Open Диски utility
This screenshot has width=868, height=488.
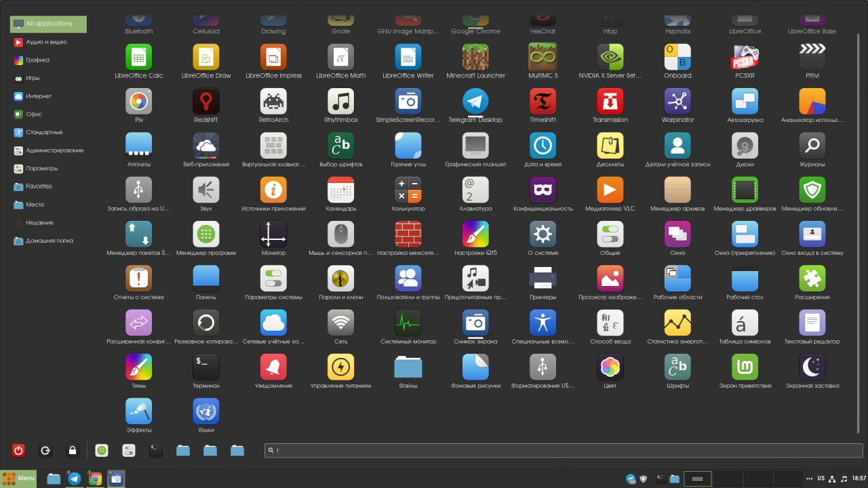pyautogui.click(x=745, y=146)
